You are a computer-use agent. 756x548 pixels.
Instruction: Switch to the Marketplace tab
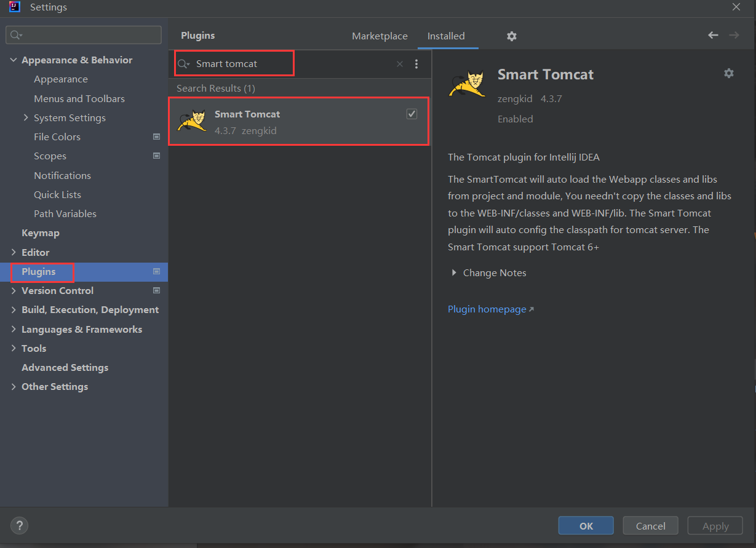click(380, 36)
